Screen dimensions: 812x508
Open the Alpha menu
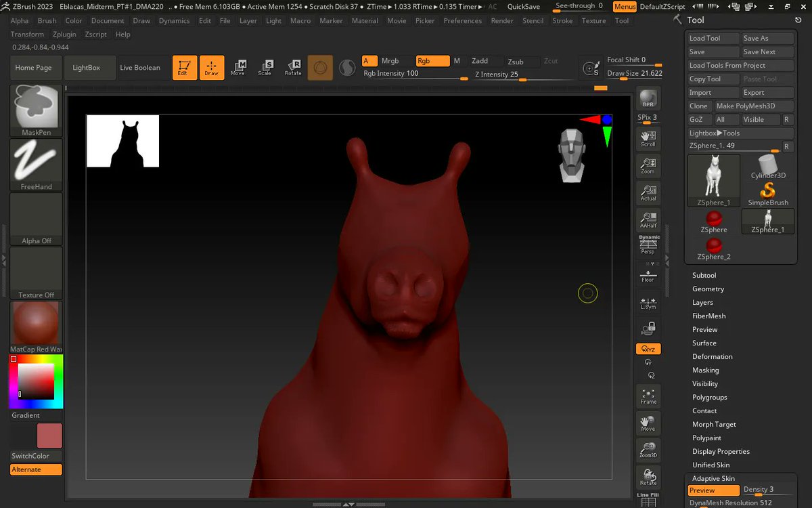[20, 20]
